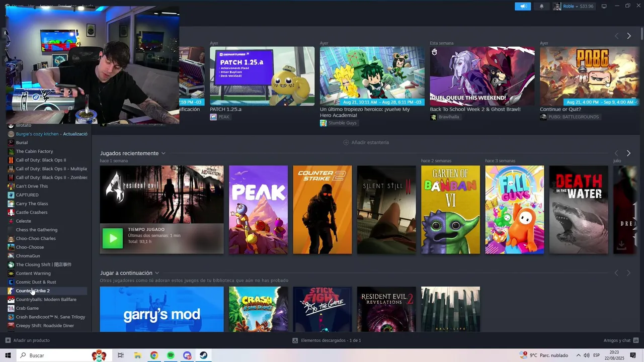Open the volume icon in the system tray
The width and height of the screenshot is (644, 362).
click(x=587, y=355)
